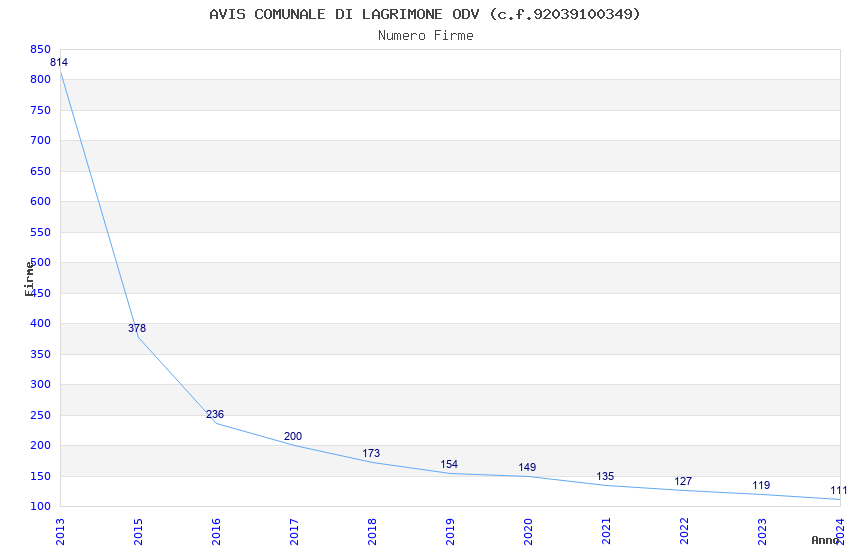Click the x-axis year 2023
Image resolution: width=850 pixels, height=550 pixels.
(763, 532)
